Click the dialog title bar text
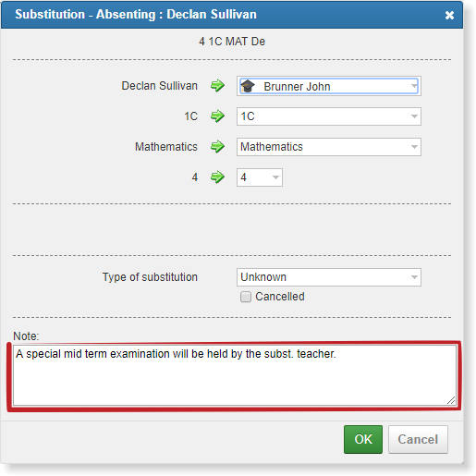The height and width of the screenshot is (476, 476). 136,15
